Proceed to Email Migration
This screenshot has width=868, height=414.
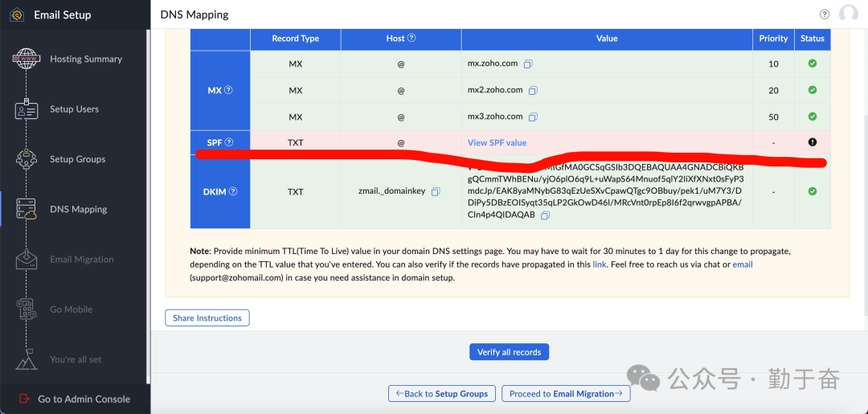pyautogui.click(x=566, y=394)
